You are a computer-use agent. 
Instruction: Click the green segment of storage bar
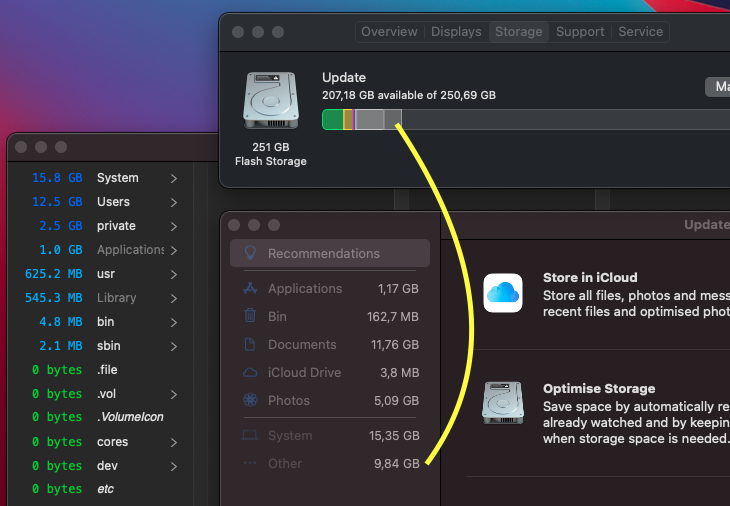333,120
